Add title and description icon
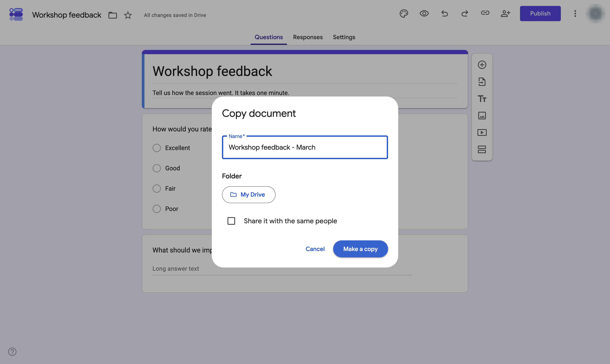Image resolution: width=610 pixels, height=364 pixels. coord(482,99)
